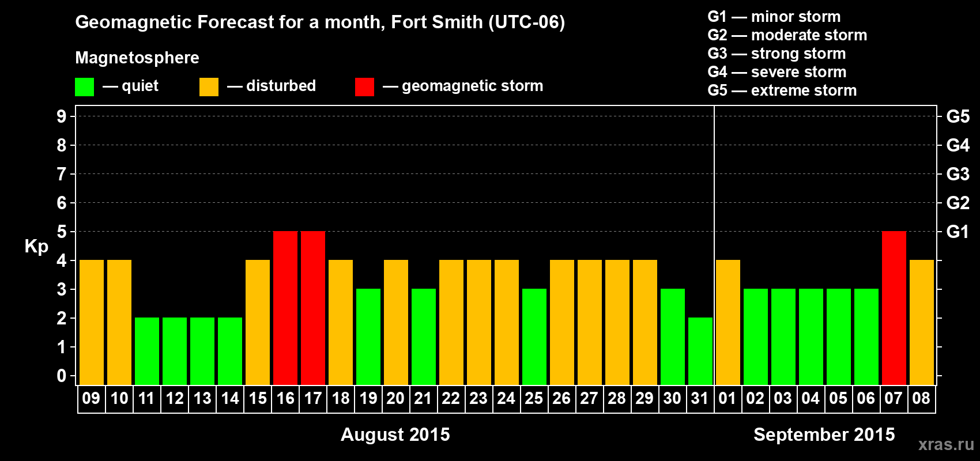Click the 'G4' right axis label

pyautogui.click(x=958, y=145)
